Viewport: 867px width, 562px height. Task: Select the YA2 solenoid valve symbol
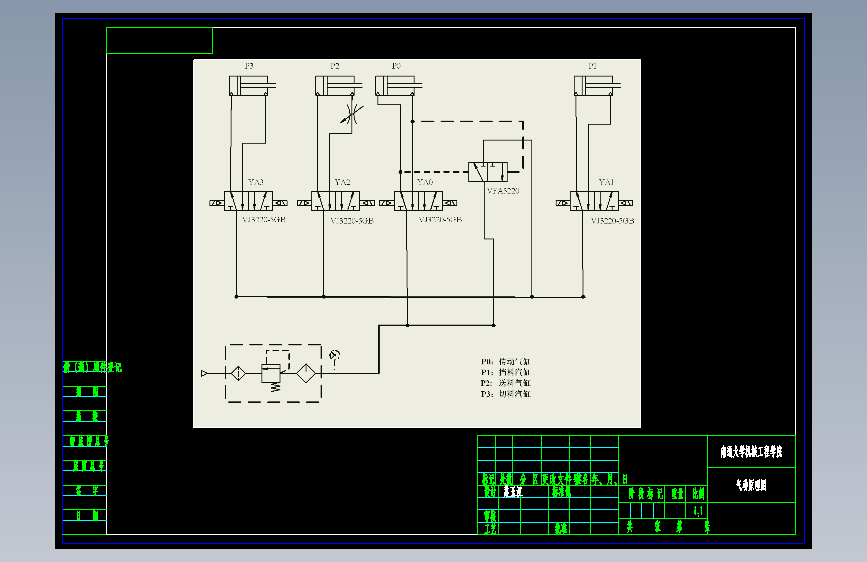pos(336,201)
